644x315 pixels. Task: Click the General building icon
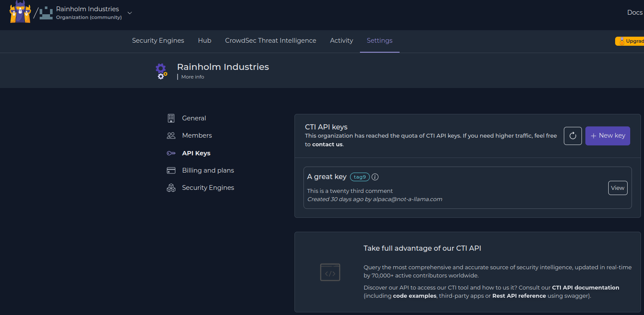[x=171, y=118]
